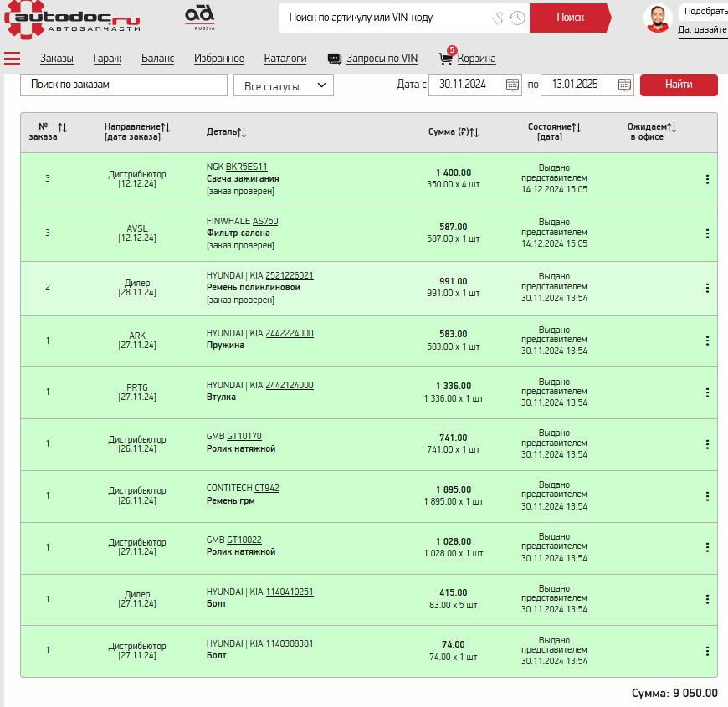
Task: Open part link 2442224000
Action: [x=290, y=333]
